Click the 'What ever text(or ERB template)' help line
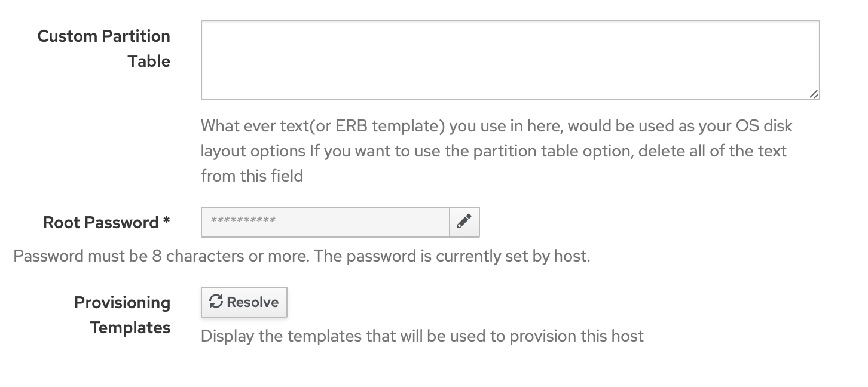This screenshot has width=868, height=387. click(x=496, y=127)
